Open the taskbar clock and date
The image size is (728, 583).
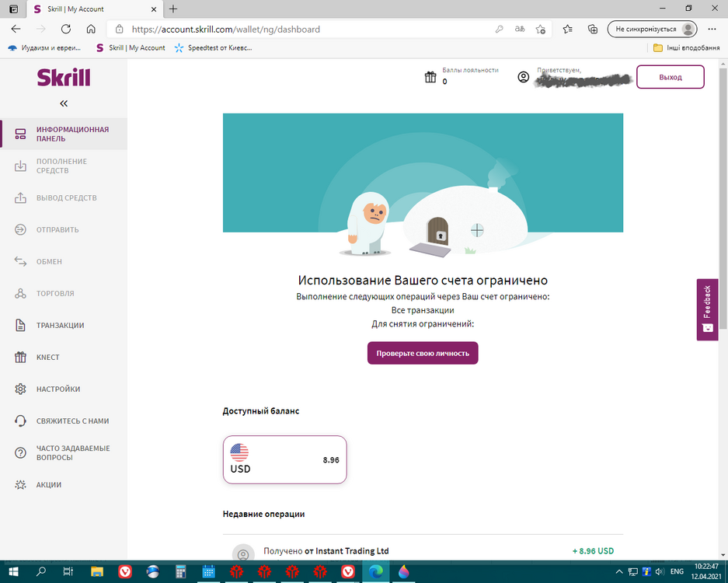[x=706, y=571]
